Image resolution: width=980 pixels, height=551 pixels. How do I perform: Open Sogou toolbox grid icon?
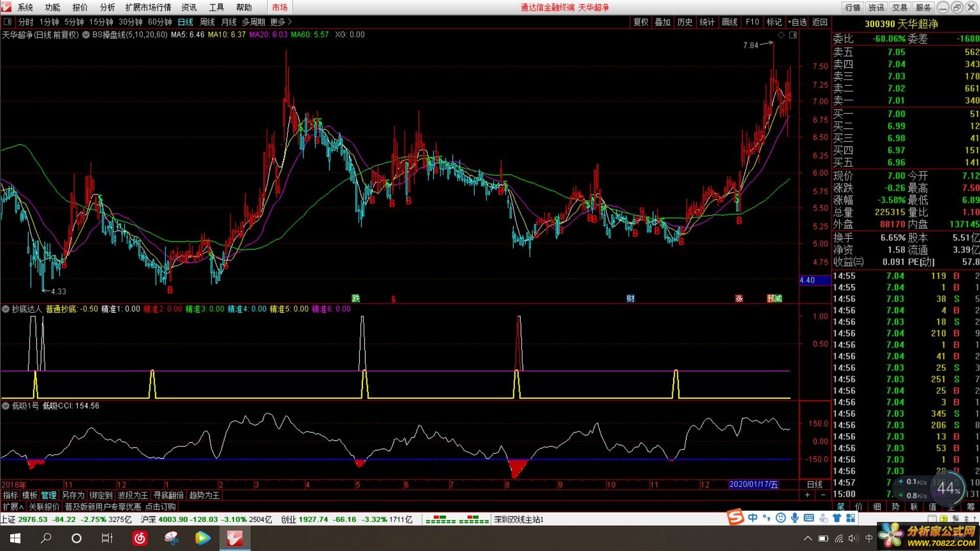pyautogui.click(x=850, y=518)
